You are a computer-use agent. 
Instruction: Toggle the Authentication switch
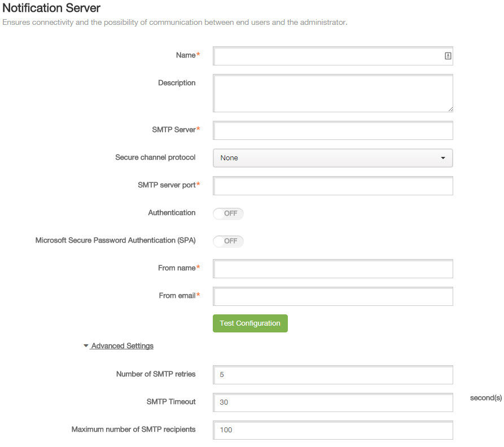[x=228, y=213]
